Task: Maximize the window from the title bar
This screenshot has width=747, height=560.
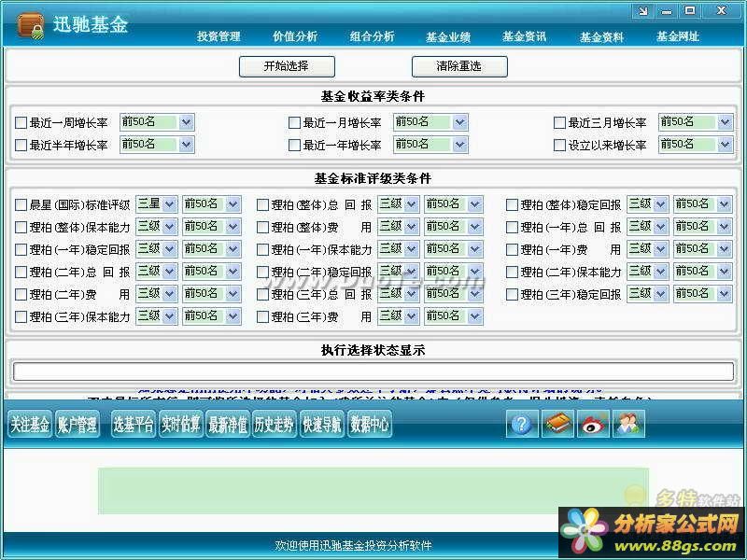Action: (x=690, y=11)
